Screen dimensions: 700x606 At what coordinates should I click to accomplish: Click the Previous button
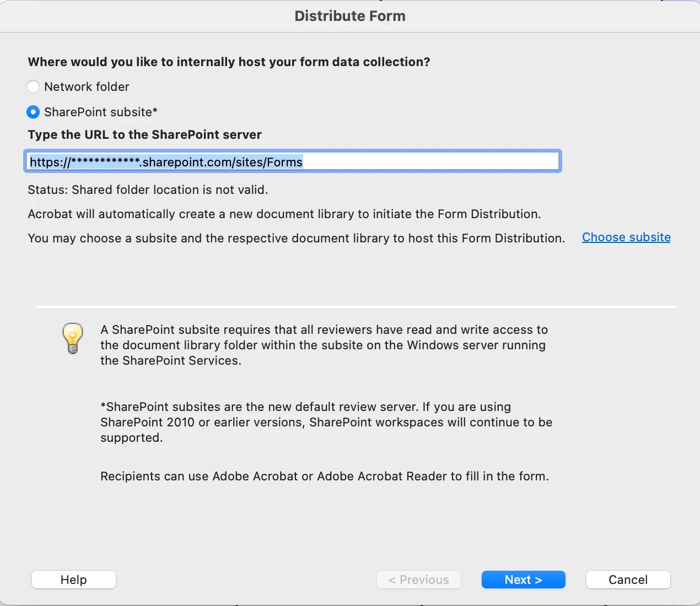coord(419,580)
